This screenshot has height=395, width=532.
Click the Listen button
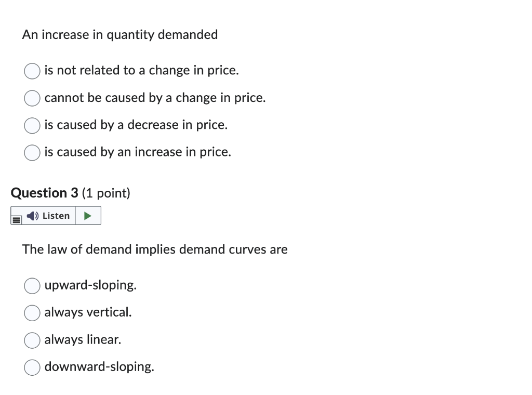pos(49,215)
